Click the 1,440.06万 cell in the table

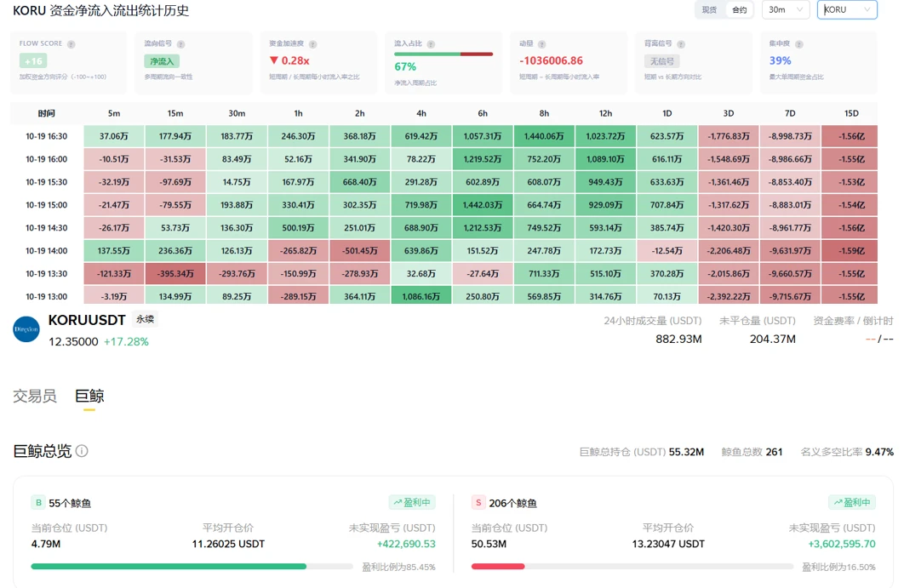point(544,136)
